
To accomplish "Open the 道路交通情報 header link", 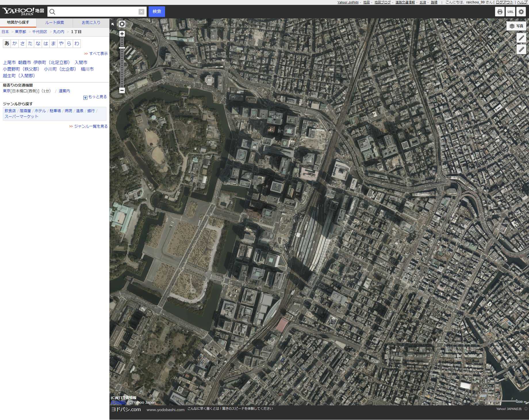I will (405, 2).
